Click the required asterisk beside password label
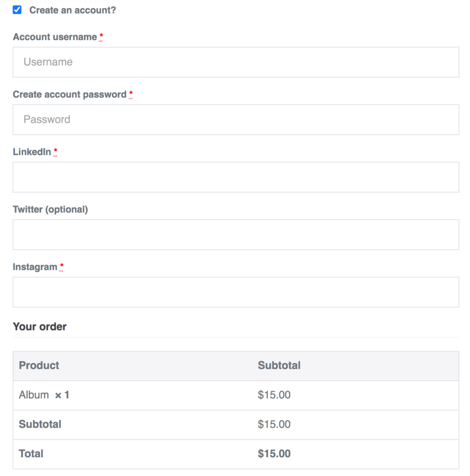The width and height of the screenshot is (470, 476). click(x=131, y=94)
